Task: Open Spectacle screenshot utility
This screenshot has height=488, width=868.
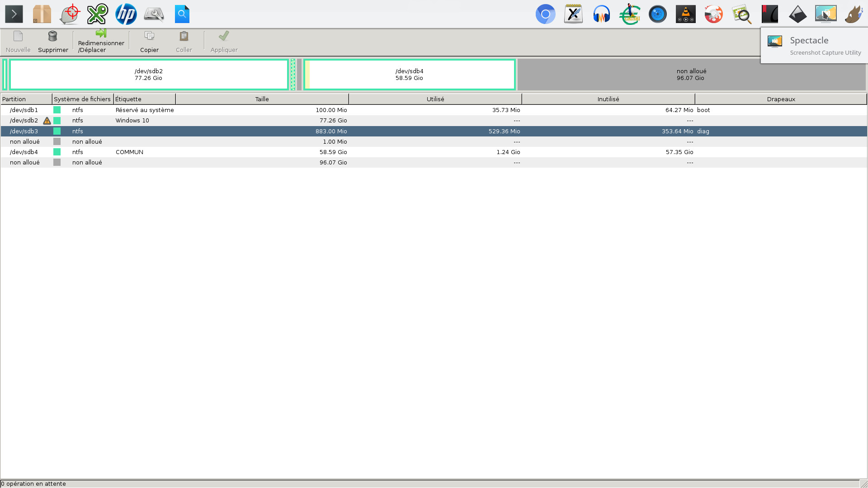Action: (x=826, y=14)
